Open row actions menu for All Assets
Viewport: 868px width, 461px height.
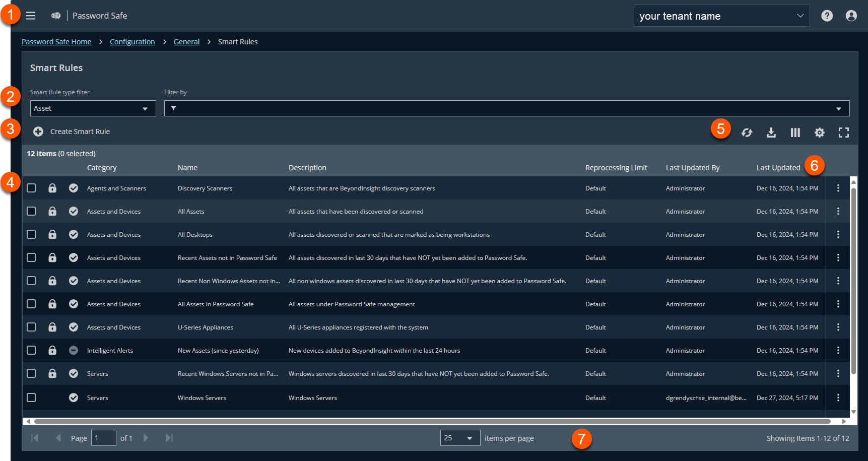click(x=838, y=211)
